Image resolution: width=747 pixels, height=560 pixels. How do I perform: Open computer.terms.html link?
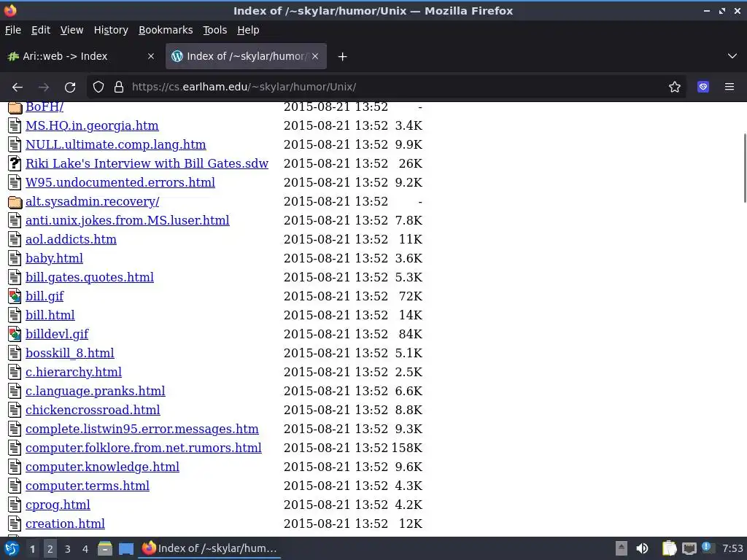point(88,486)
